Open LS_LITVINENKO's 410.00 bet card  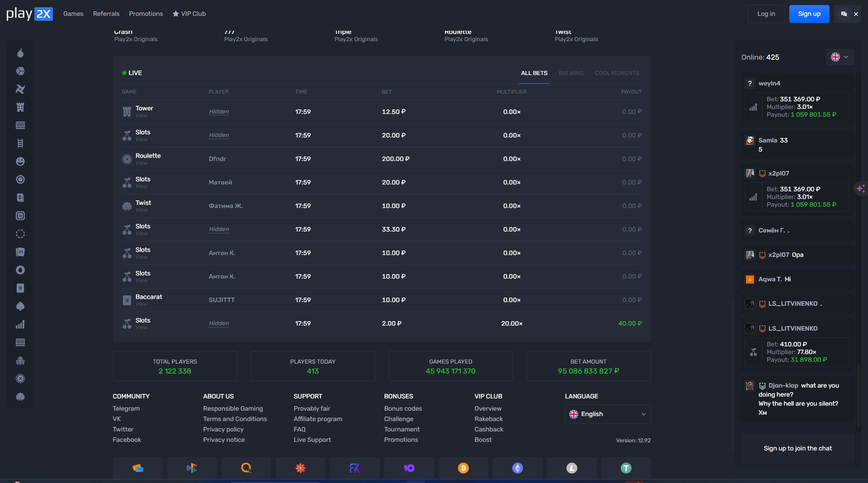[x=797, y=352]
